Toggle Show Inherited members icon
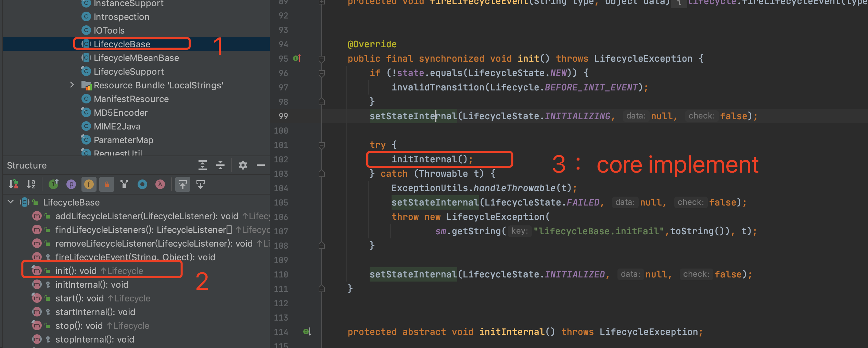Image resolution: width=868 pixels, height=348 pixels. [54, 184]
